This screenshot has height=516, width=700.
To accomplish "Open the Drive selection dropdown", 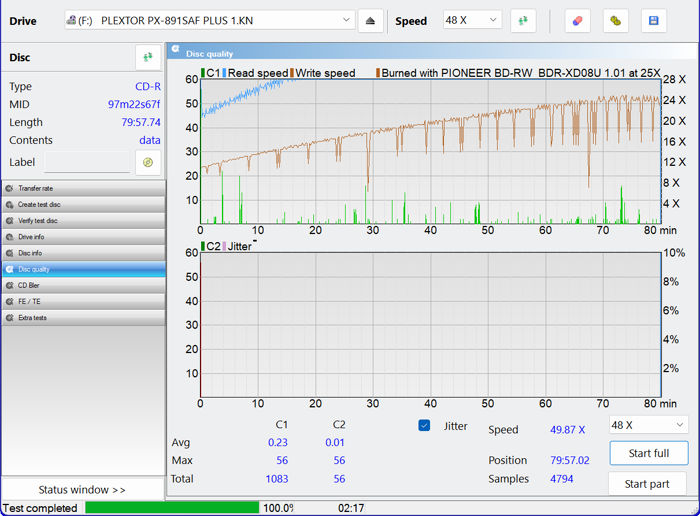I will 209,21.
